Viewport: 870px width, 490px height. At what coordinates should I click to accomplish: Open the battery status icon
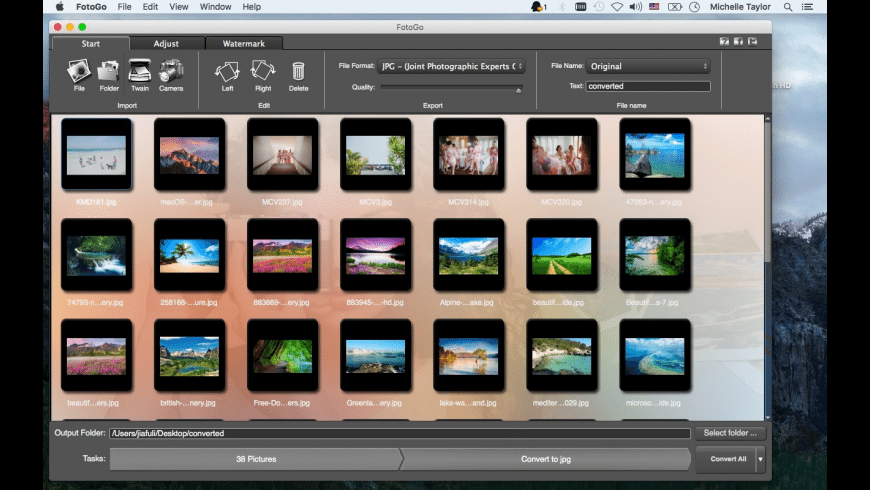pyautogui.click(x=674, y=7)
